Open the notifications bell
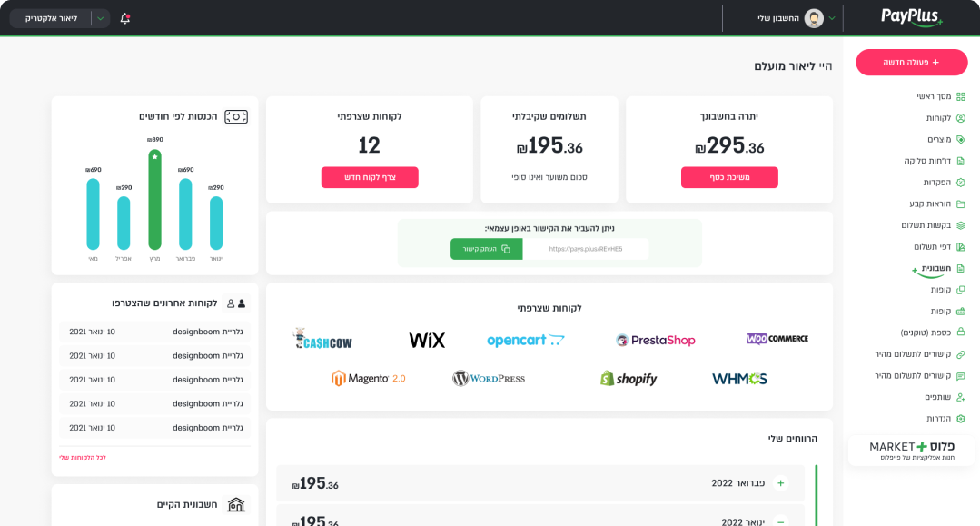This screenshot has width=980, height=526. (124, 18)
